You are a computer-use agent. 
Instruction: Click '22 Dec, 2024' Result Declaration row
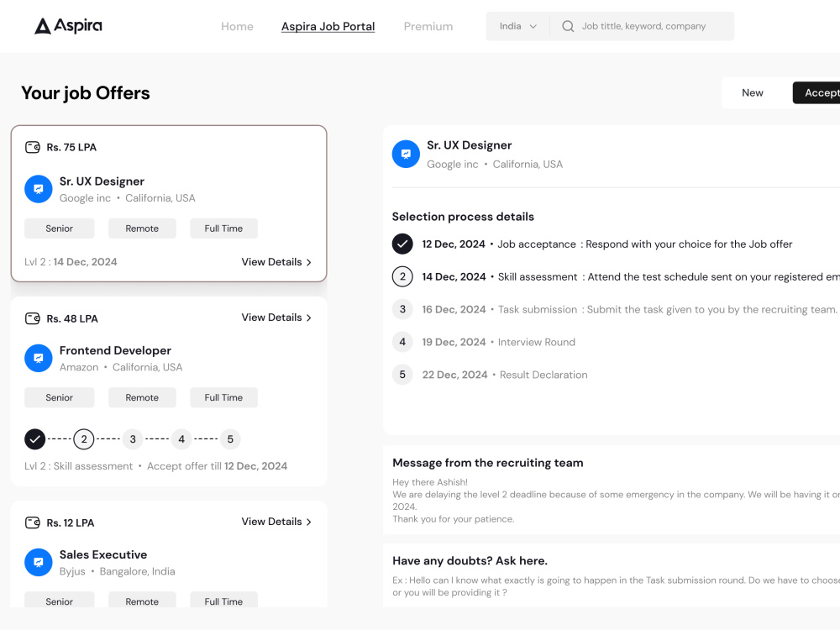505,375
